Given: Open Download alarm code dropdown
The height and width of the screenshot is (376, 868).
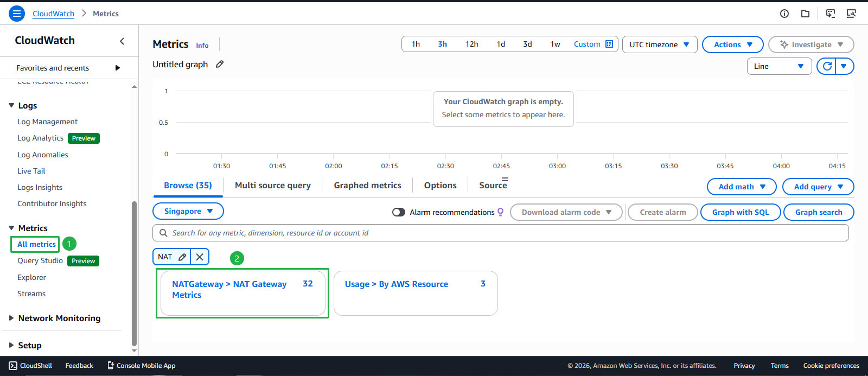Looking at the screenshot, I should (x=566, y=212).
